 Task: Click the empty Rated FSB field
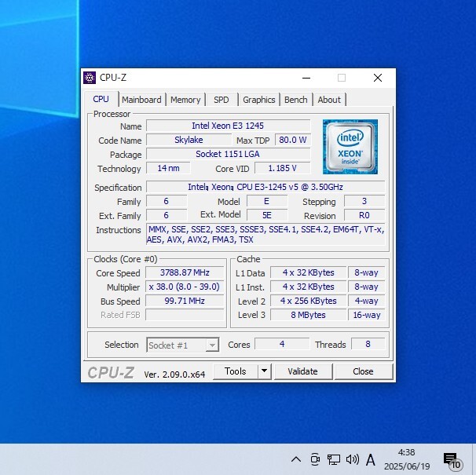pos(185,315)
